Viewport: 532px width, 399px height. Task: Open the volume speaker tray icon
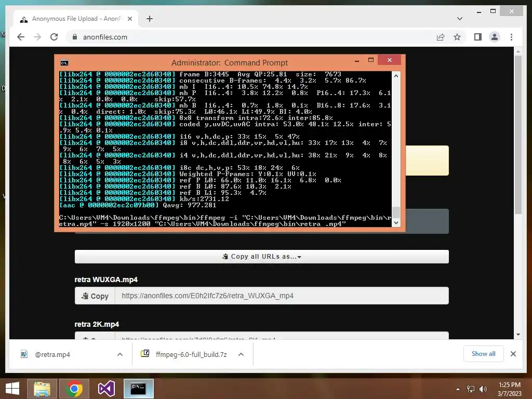coord(483,389)
